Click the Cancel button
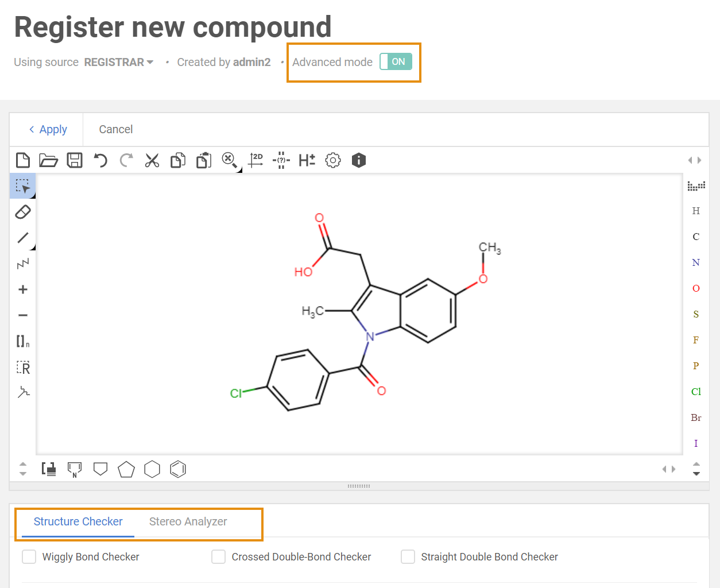The image size is (720, 588). (115, 129)
